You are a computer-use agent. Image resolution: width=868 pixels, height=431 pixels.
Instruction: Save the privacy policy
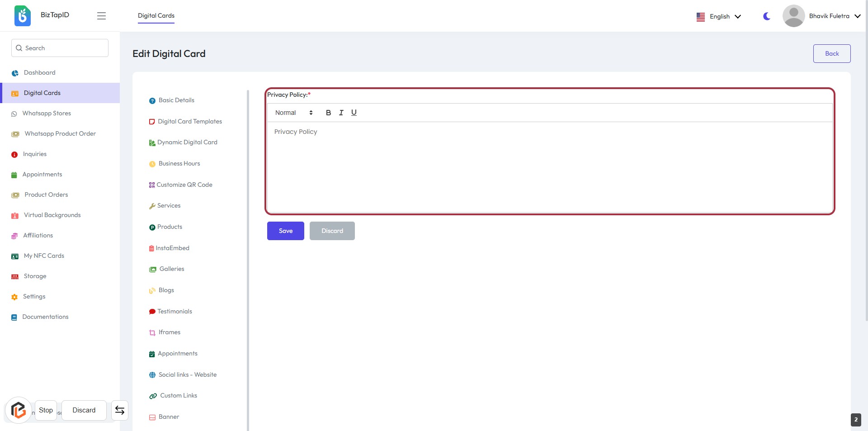point(285,231)
